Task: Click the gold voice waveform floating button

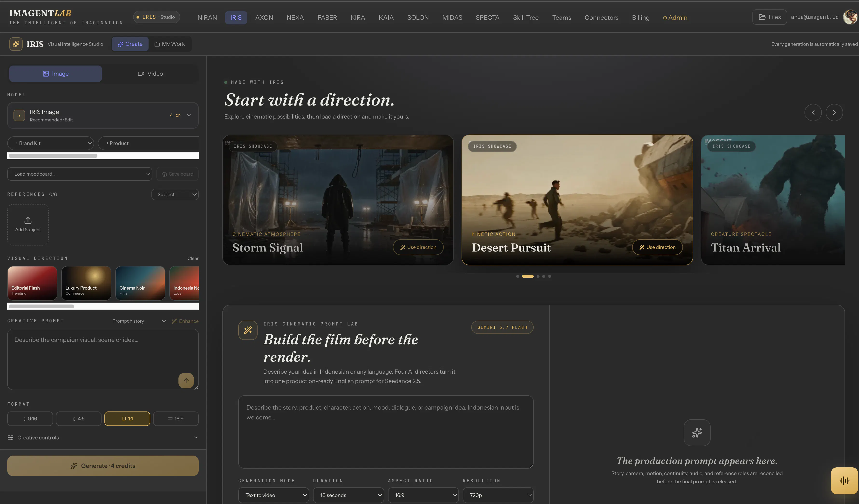Action: pyautogui.click(x=844, y=480)
